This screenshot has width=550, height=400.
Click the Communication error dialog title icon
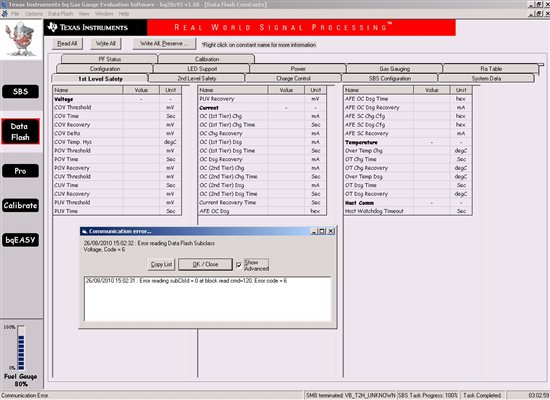[84, 232]
